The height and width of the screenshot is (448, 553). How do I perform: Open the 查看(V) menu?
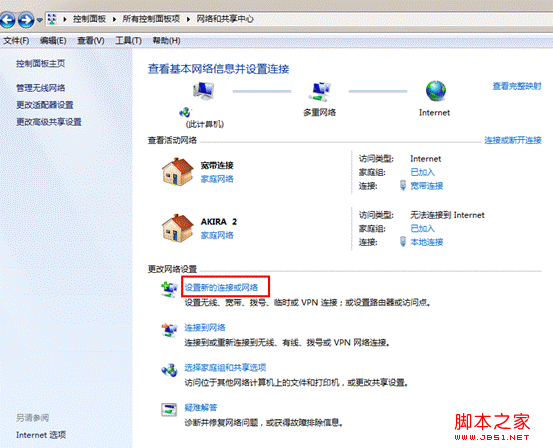[91, 41]
